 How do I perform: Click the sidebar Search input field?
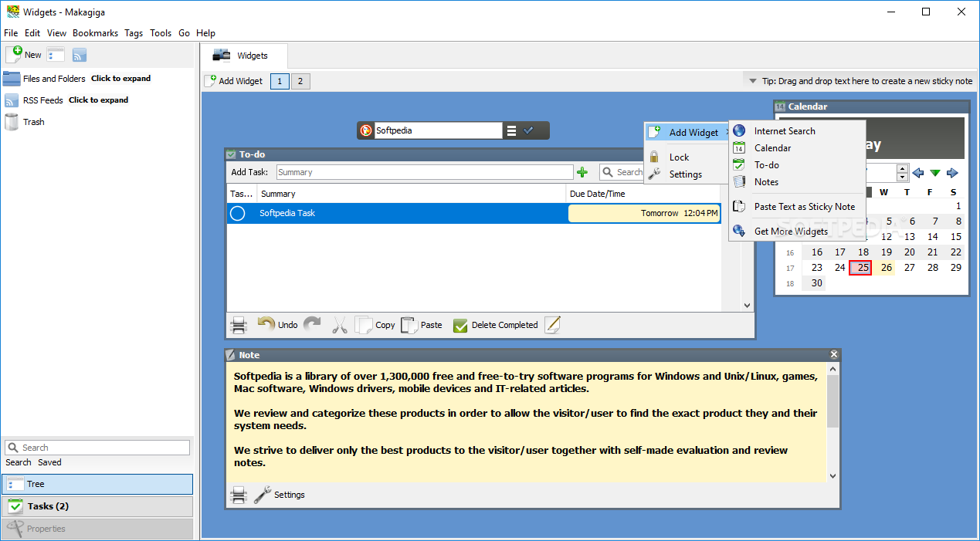point(97,448)
